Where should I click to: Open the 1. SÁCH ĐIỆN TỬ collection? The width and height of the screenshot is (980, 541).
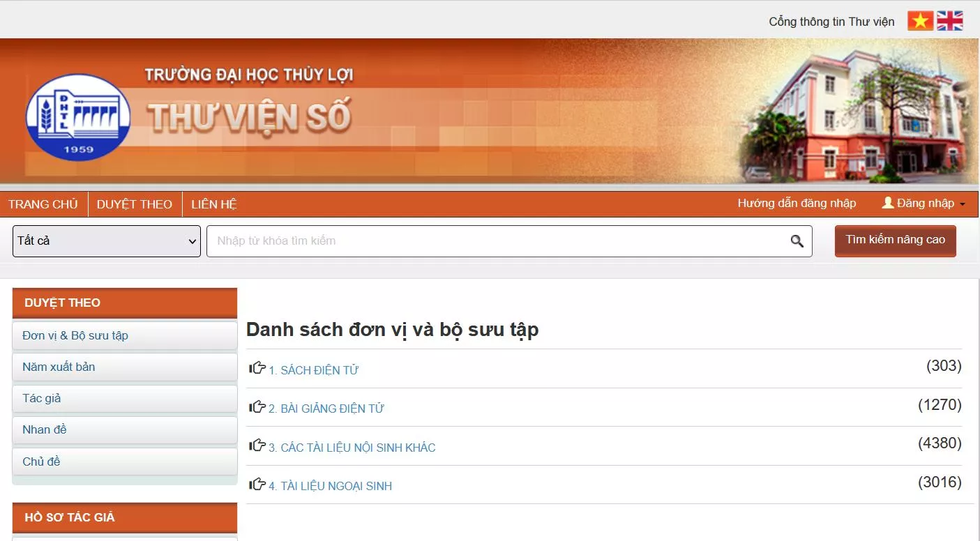(314, 370)
